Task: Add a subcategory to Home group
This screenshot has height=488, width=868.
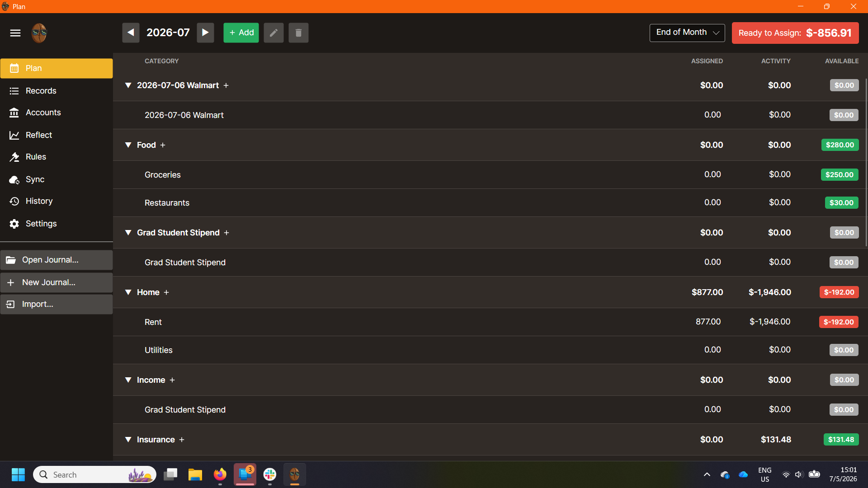Action: (166, 292)
